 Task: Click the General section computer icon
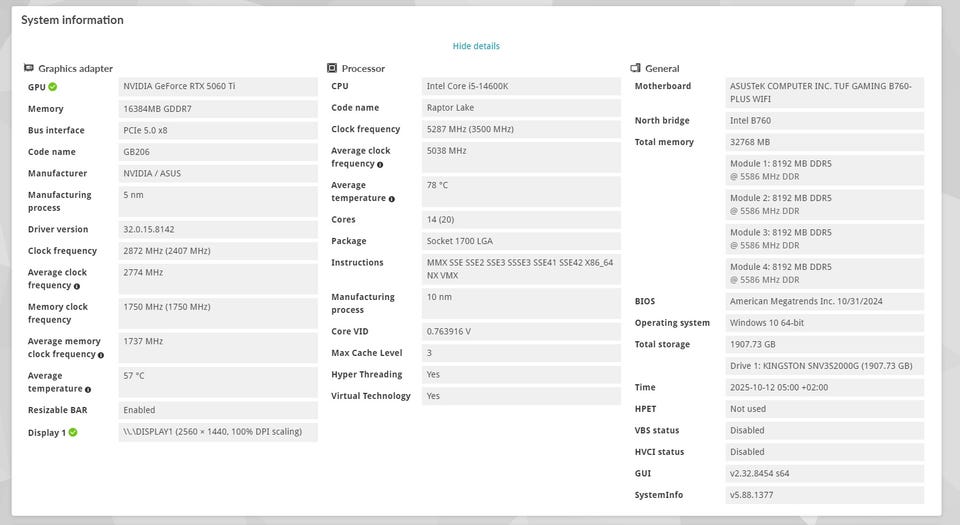point(636,68)
